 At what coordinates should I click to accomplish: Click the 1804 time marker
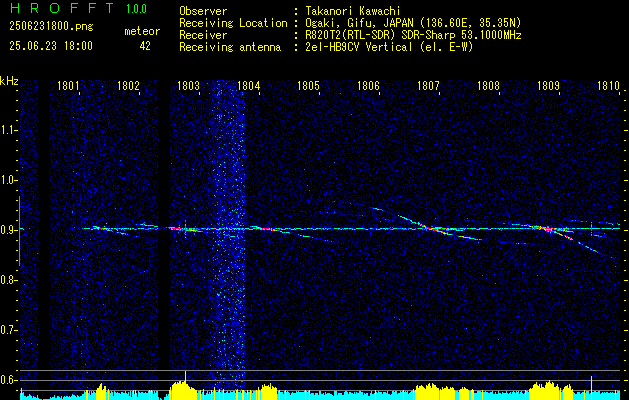pos(248,85)
